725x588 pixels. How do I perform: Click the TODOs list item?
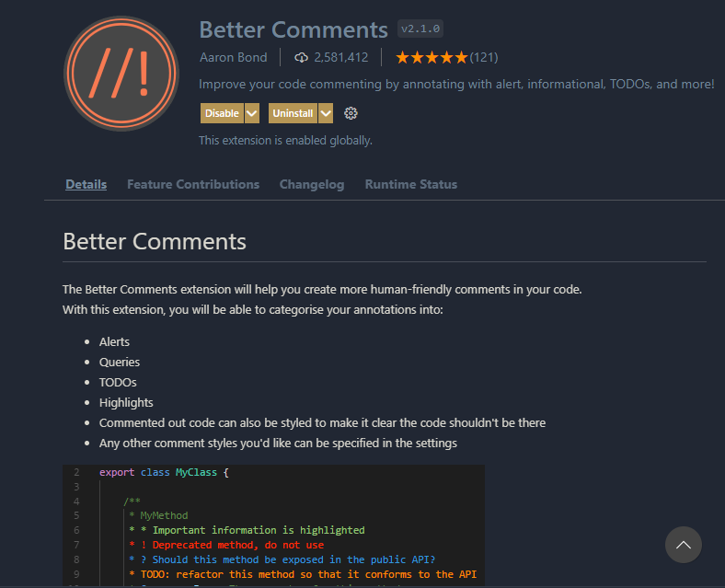coord(118,382)
